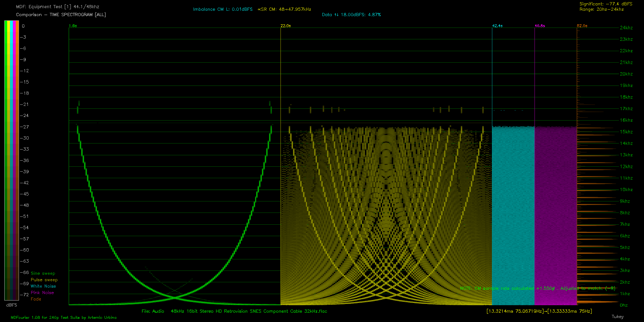Click the 1.6s sine sweep start marker

tap(73, 26)
